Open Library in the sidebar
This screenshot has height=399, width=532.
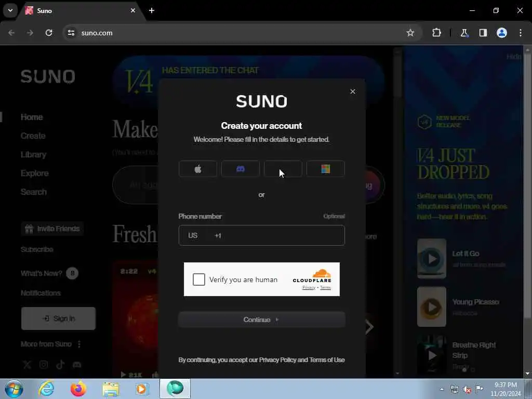tap(33, 154)
